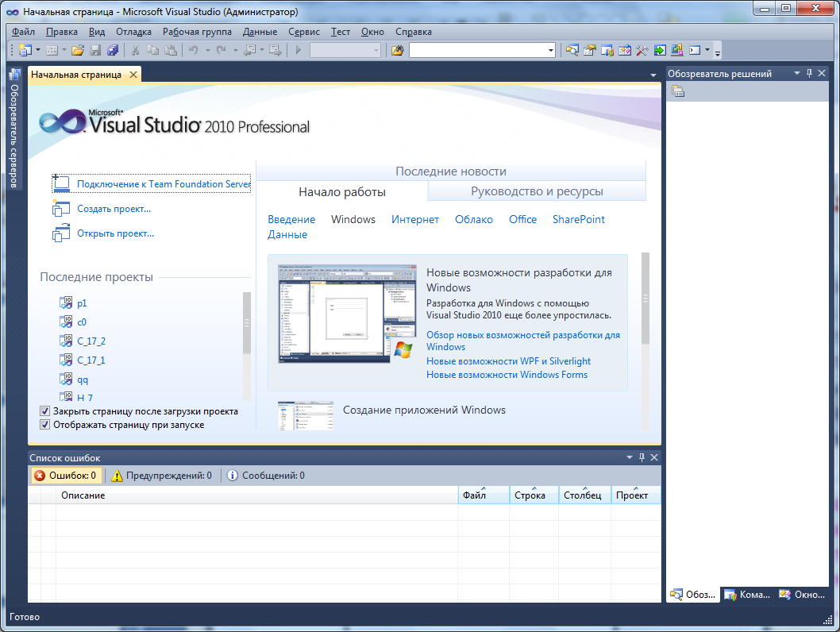
Task: Select the SharePoint category link
Action: point(579,220)
